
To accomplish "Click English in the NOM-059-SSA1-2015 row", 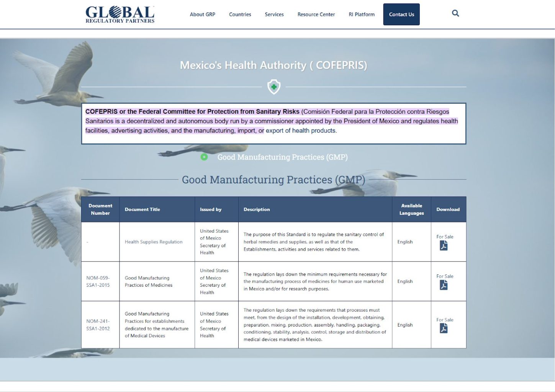I will [405, 281].
